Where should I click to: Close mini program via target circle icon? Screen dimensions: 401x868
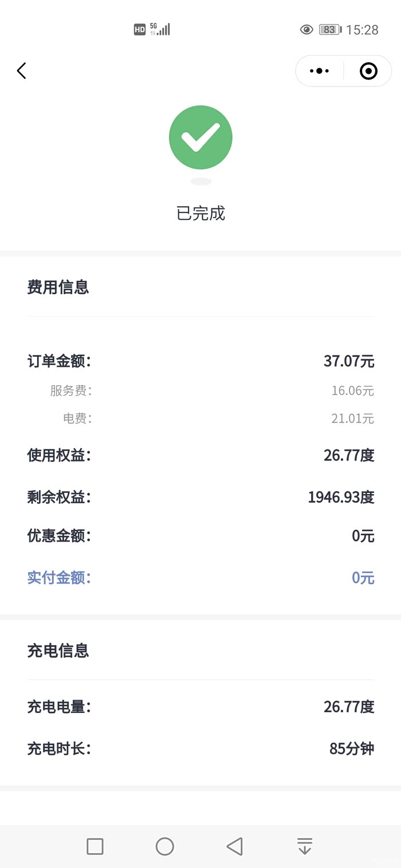368,71
